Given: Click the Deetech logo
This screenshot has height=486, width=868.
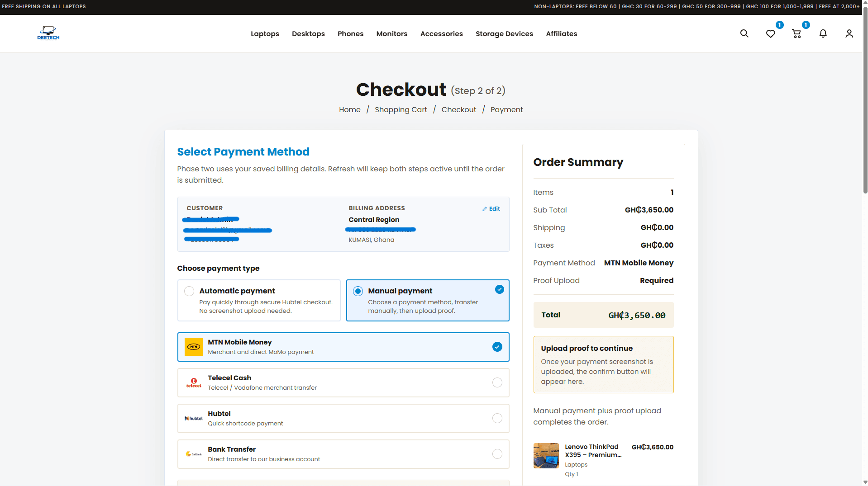Looking at the screenshot, I should (x=48, y=33).
